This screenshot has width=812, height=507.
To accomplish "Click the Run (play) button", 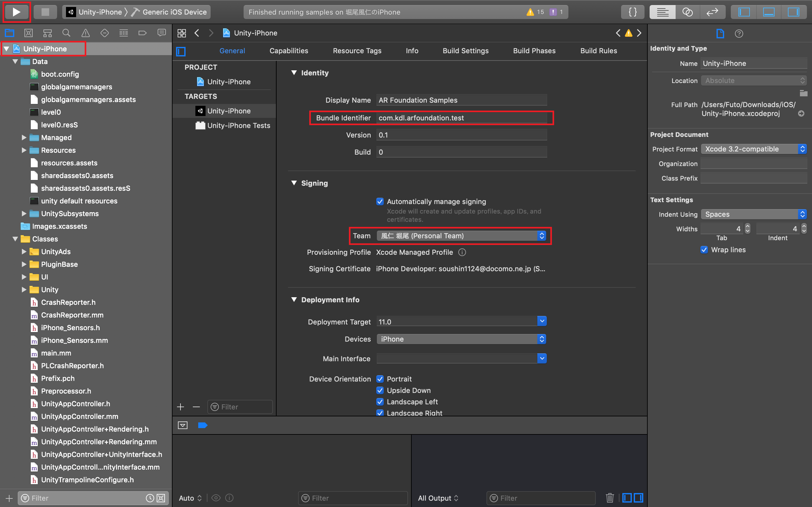I will coord(16,12).
